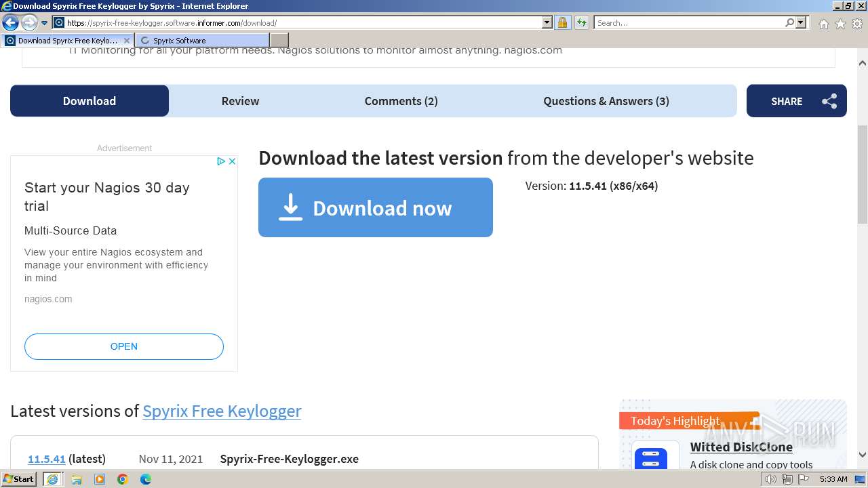Click the Version 11.5.41 (x86/x64) text

click(x=591, y=186)
